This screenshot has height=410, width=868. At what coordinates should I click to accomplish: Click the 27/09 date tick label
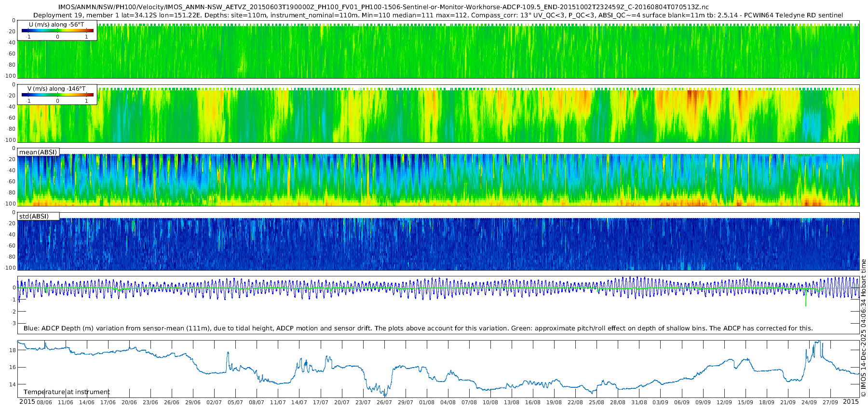[x=830, y=402]
